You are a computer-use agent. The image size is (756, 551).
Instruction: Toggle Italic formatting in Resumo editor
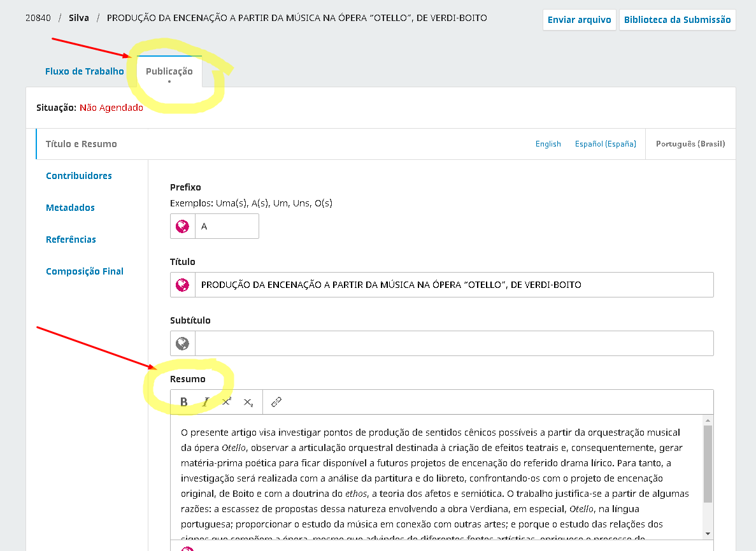tap(205, 402)
